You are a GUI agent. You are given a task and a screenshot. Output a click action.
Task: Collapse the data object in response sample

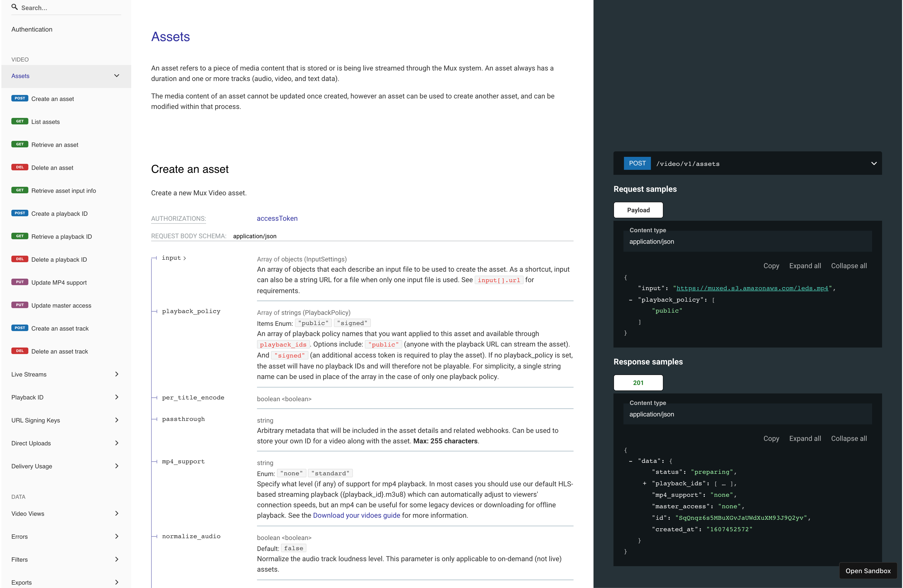point(631,461)
